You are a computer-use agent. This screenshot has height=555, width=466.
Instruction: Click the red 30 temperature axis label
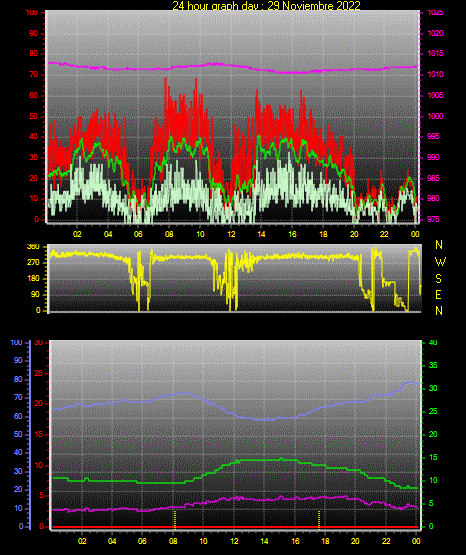coord(38,343)
